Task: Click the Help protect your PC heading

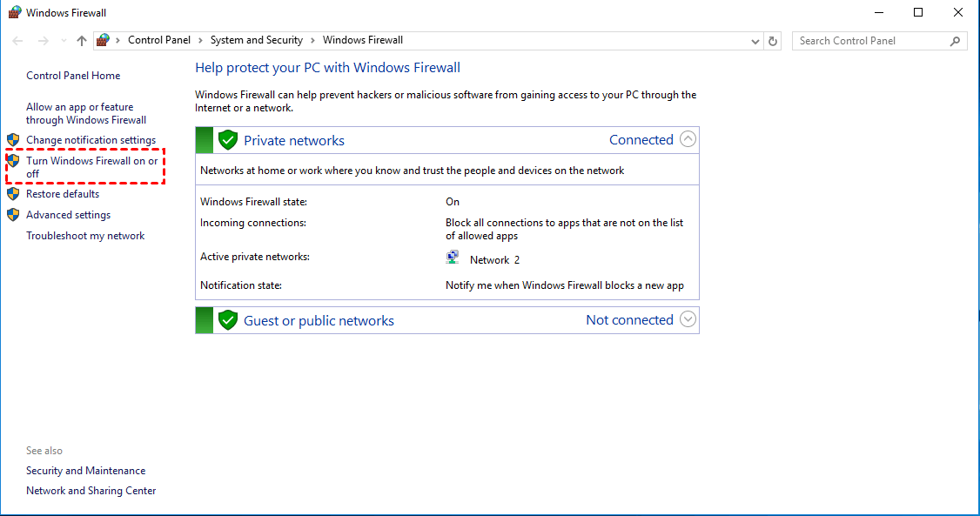Action: [x=327, y=68]
